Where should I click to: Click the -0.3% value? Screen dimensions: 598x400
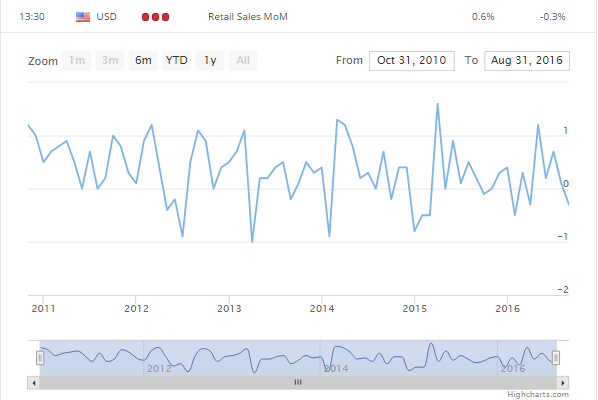coord(553,17)
